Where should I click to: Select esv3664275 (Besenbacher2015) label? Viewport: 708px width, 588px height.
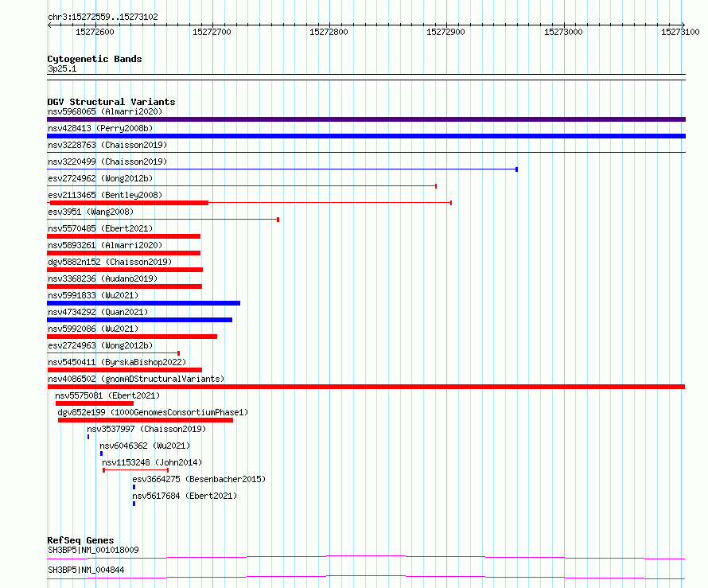[199, 479]
